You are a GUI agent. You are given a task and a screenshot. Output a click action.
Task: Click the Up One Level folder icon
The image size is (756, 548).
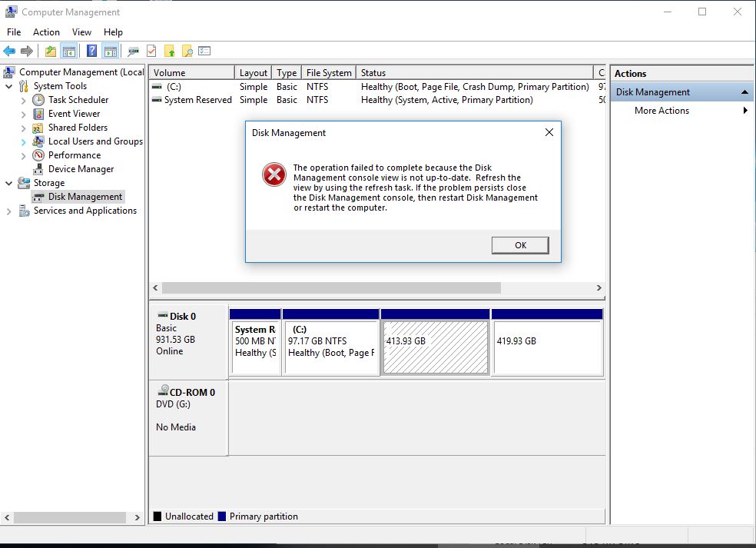click(51, 51)
